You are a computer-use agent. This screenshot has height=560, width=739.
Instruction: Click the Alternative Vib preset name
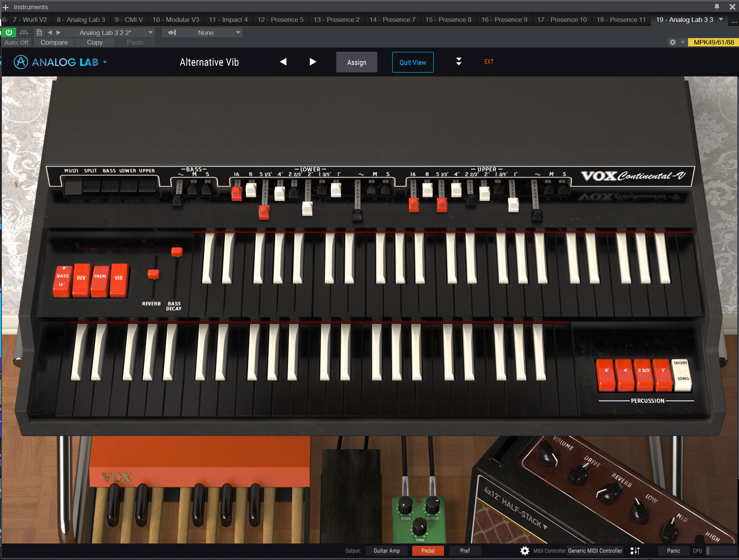click(x=209, y=62)
